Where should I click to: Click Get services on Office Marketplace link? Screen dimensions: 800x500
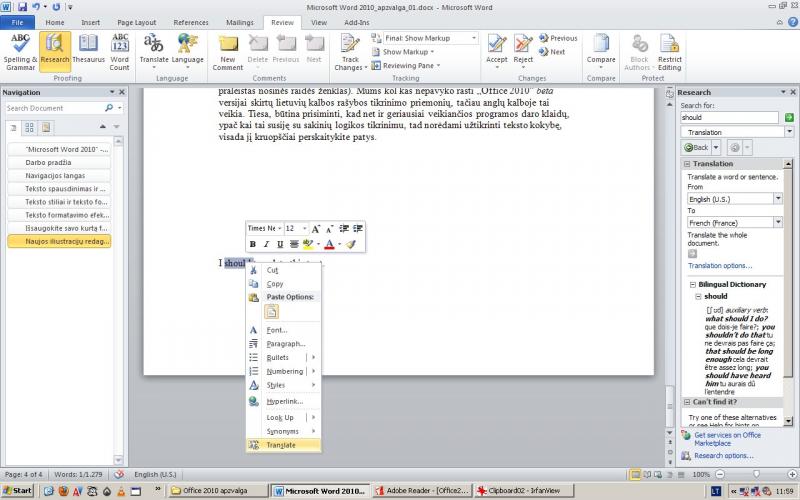coord(727,439)
